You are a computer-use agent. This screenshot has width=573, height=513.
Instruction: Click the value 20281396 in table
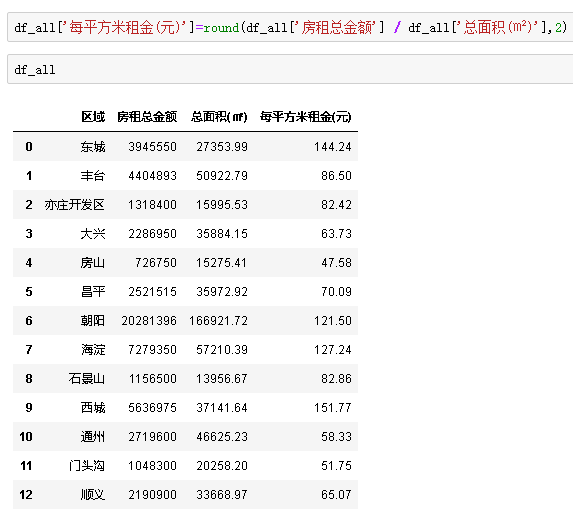[149, 321]
